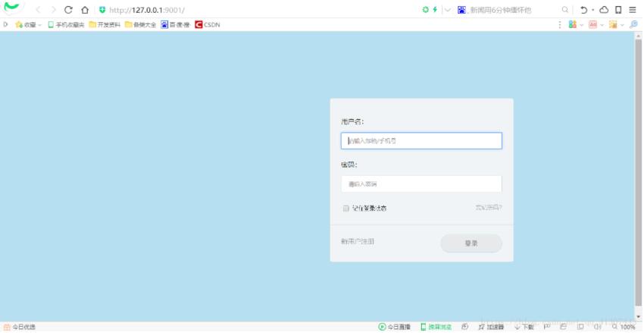This screenshot has height=333, width=644.
Task: Click the browser refresh button
Action: 68,10
